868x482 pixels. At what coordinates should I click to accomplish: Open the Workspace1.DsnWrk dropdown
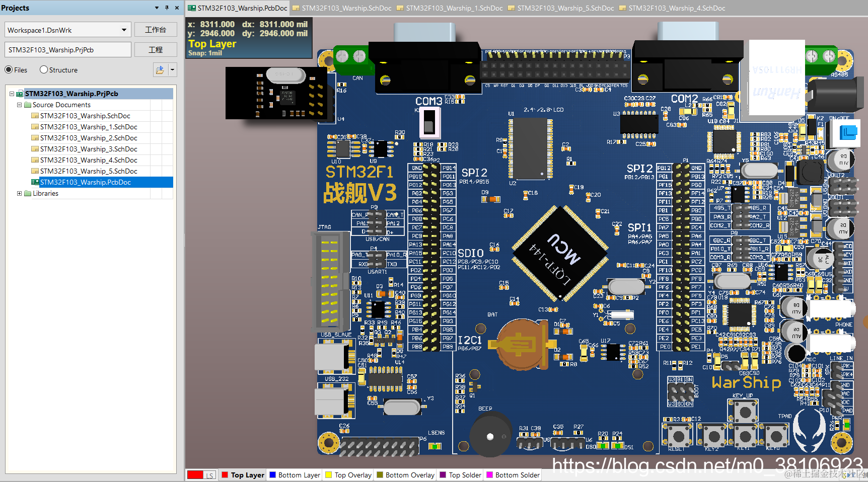coord(124,30)
